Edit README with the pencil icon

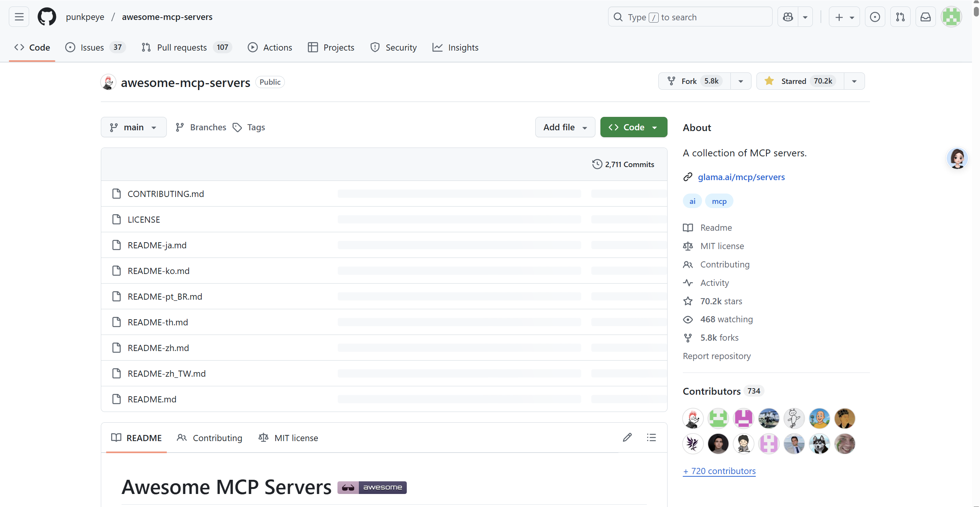(627, 437)
